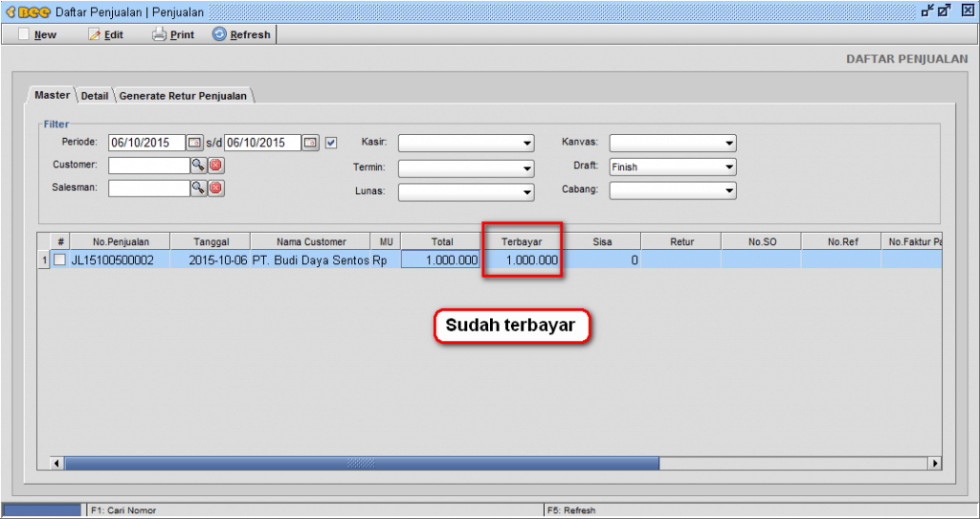Viewport: 980px width, 519px height.
Task: Click the Salesman text input field
Action: tap(148, 189)
